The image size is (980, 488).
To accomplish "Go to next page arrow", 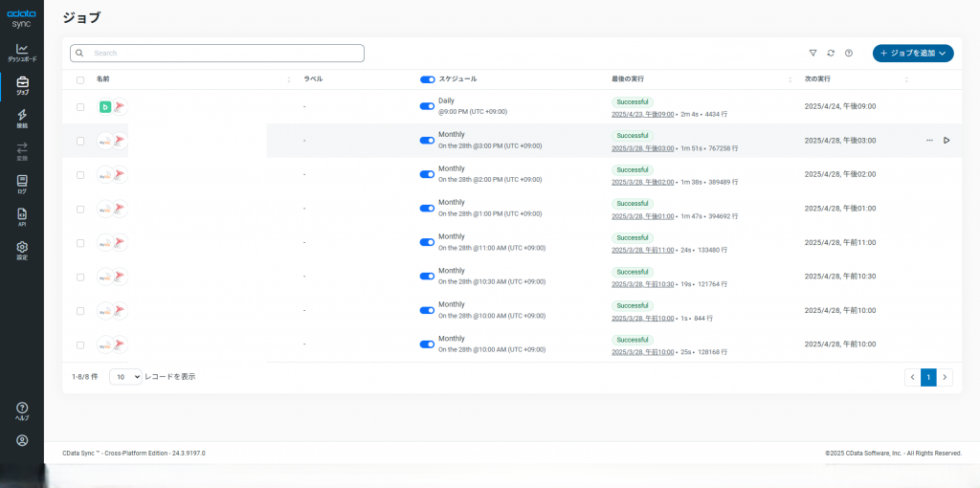I will point(945,377).
